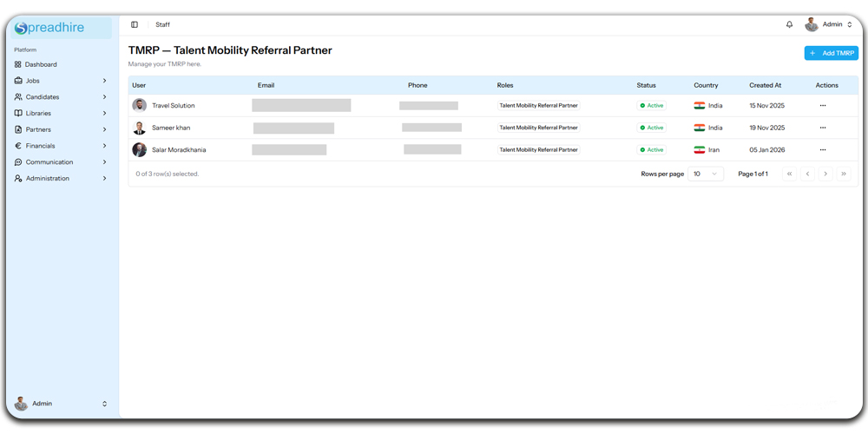
Task: Open actions menu for Travel Solution
Action: [822, 106]
